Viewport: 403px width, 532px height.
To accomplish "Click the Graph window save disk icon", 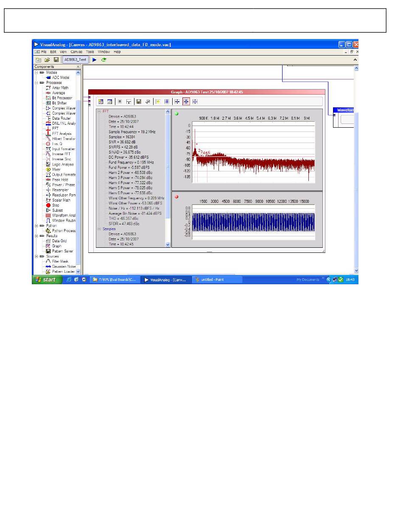I will (x=138, y=101).
